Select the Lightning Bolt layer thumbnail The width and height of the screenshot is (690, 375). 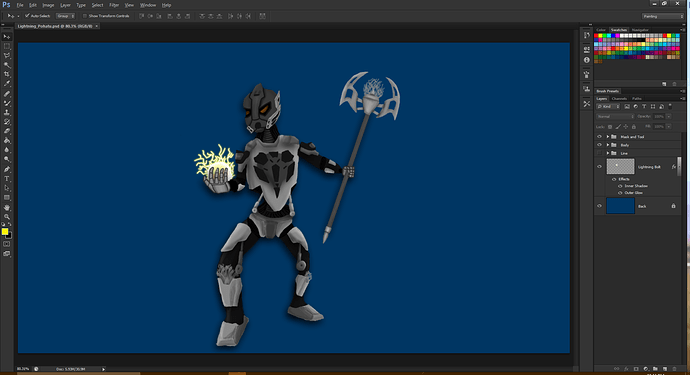[x=620, y=166]
